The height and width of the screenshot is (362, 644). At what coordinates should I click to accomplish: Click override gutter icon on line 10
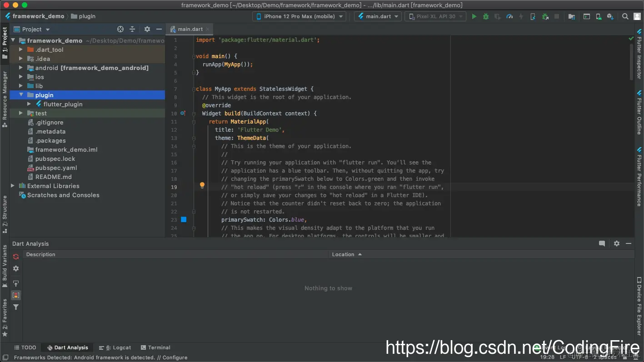[183, 113]
